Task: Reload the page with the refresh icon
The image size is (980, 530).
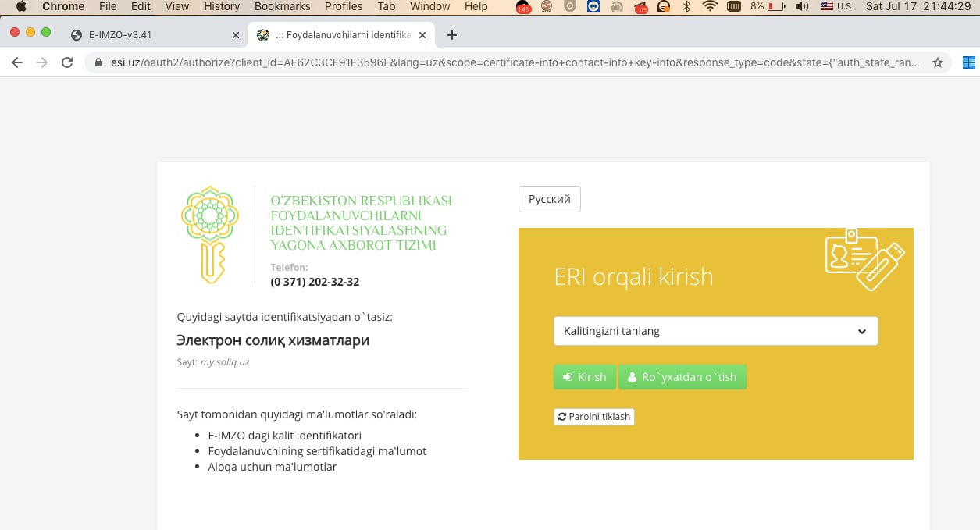Action: 67,62
